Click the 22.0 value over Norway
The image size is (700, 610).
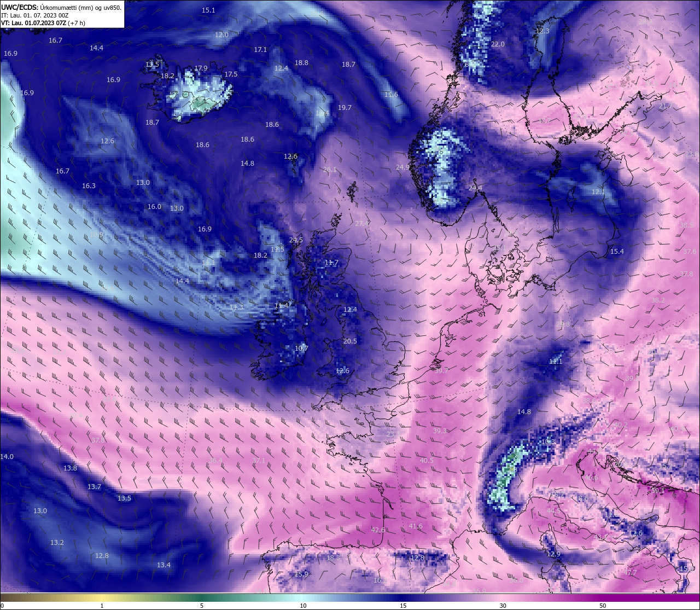tap(498, 44)
